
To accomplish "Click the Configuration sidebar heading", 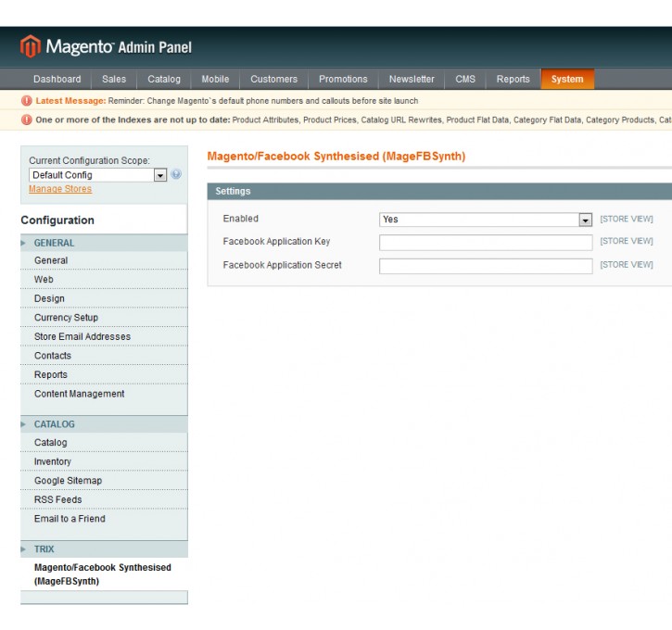I will pyautogui.click(x=57, y=220).
